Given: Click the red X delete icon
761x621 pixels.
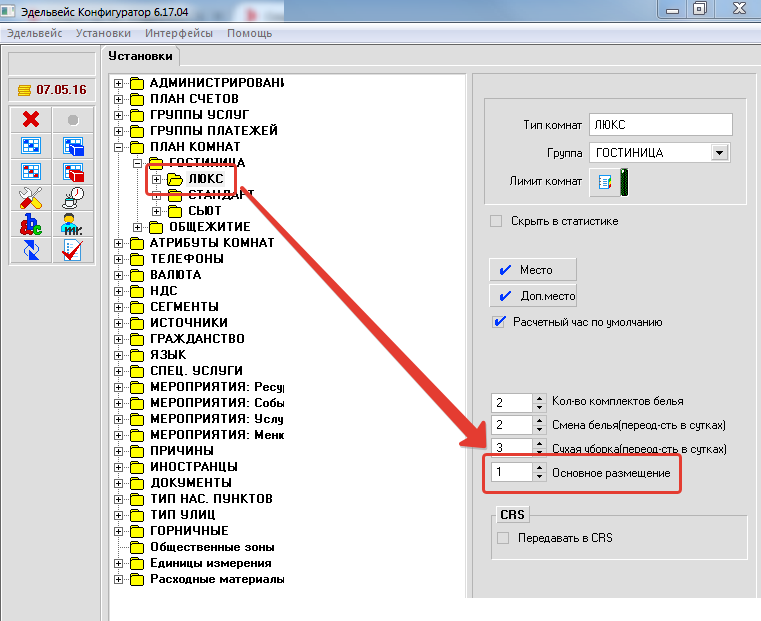Looking at the screenshot, I should tap(31, 120).
